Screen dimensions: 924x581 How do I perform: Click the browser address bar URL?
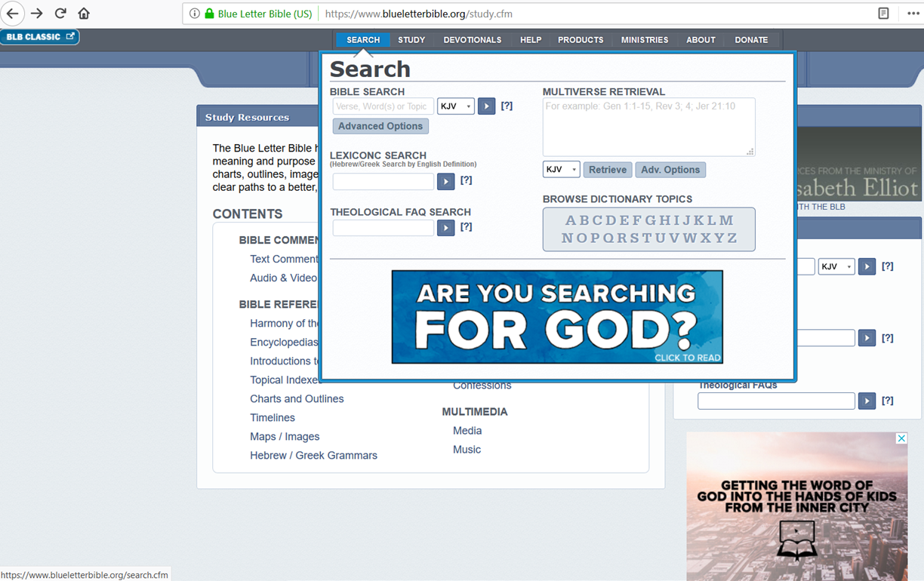(x=419, y=14)
